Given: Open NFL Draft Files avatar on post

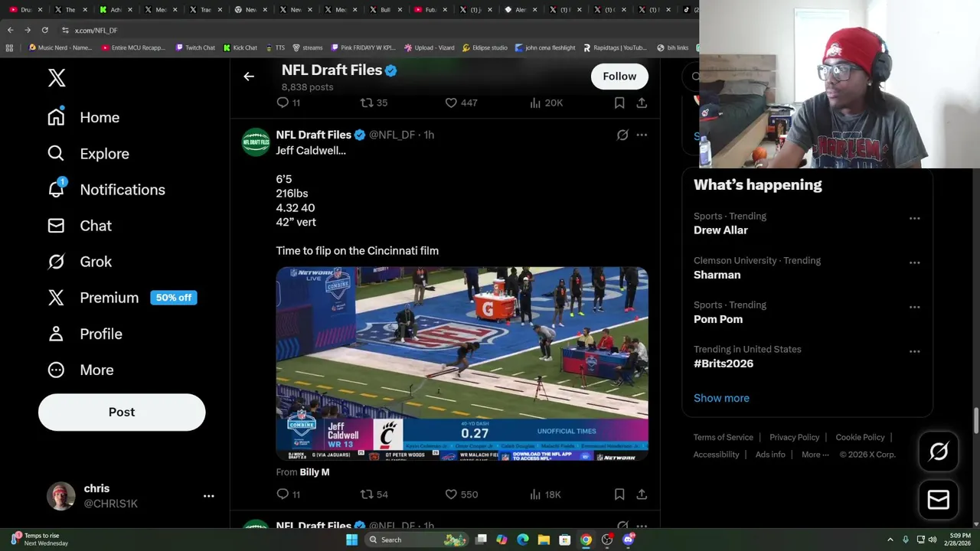Looking at the screenshot, I should [256, 142].
